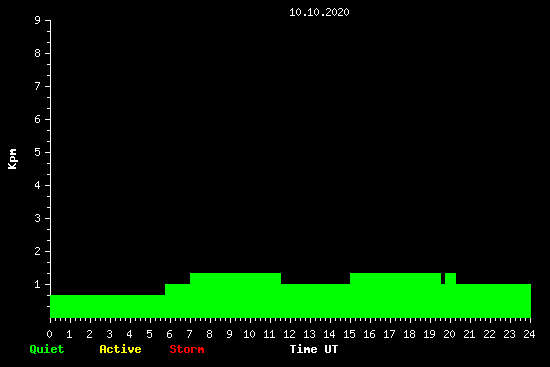Screen dimensions: 550x367
Task: Click the Time UT axis label
Action: 314,349
